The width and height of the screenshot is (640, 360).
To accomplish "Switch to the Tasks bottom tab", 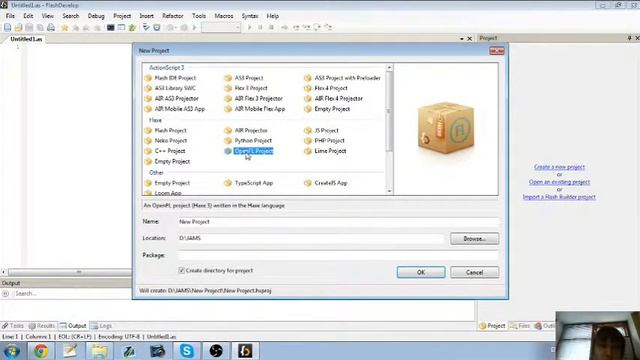I will [x=13, y=326].
